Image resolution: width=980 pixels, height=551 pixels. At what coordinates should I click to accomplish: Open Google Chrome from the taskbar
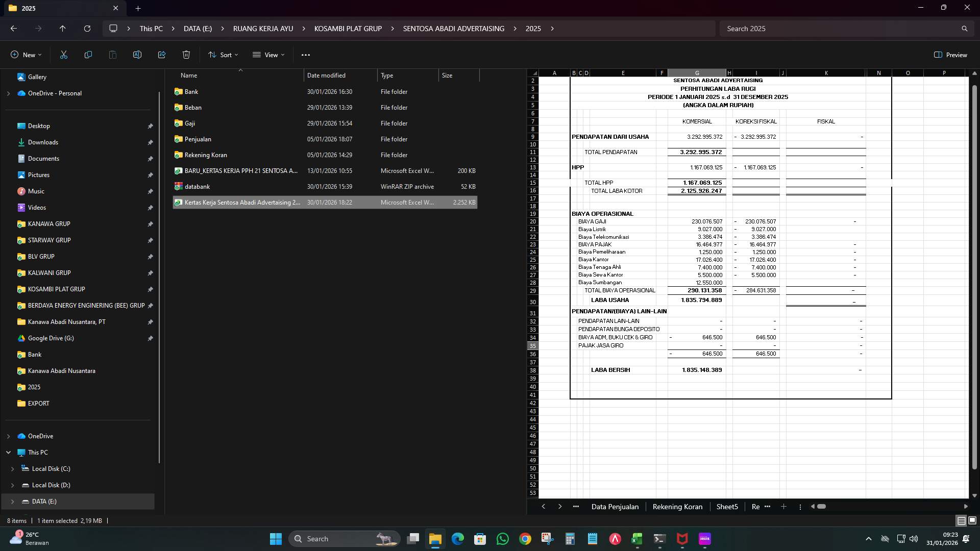(x=525, y=539)
